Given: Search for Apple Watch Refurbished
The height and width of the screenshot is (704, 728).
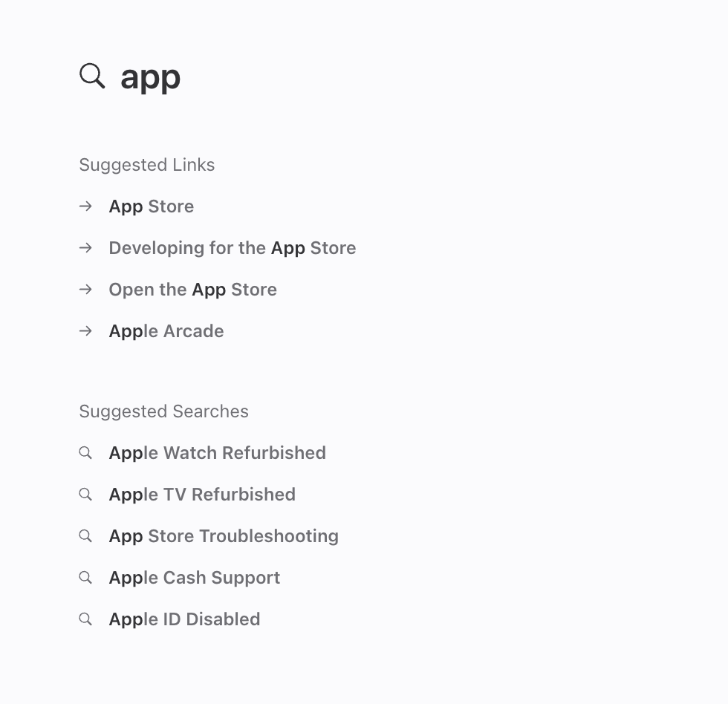Looking at the screenshot, I should tap(218, 453).
